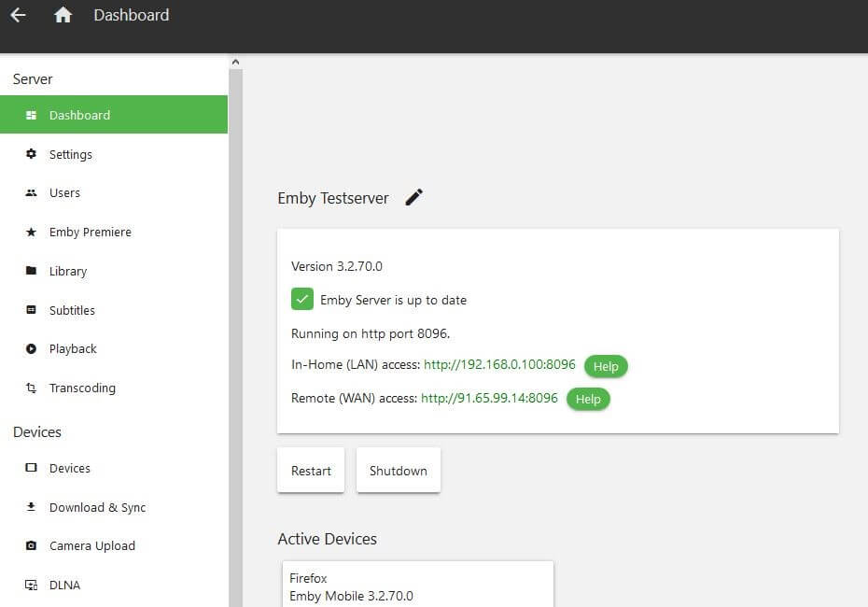The width and height of the screenshot is (868, 607).
Task: Open the LAN link http://192.168.0.100:8096
Action: point(499,364)
